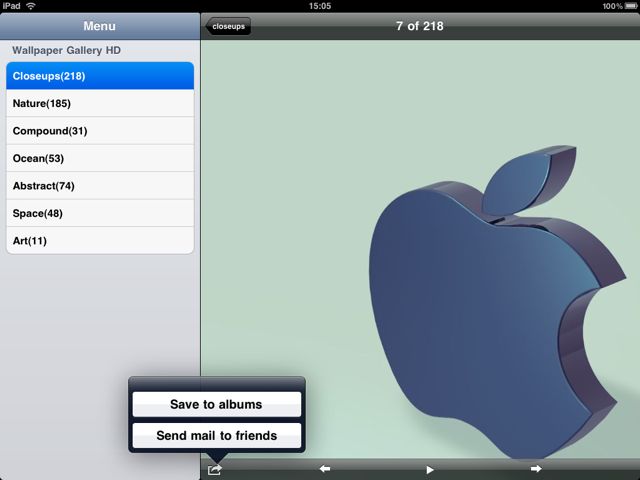
Task: Choose Save to albums
Action: (217, 404)
